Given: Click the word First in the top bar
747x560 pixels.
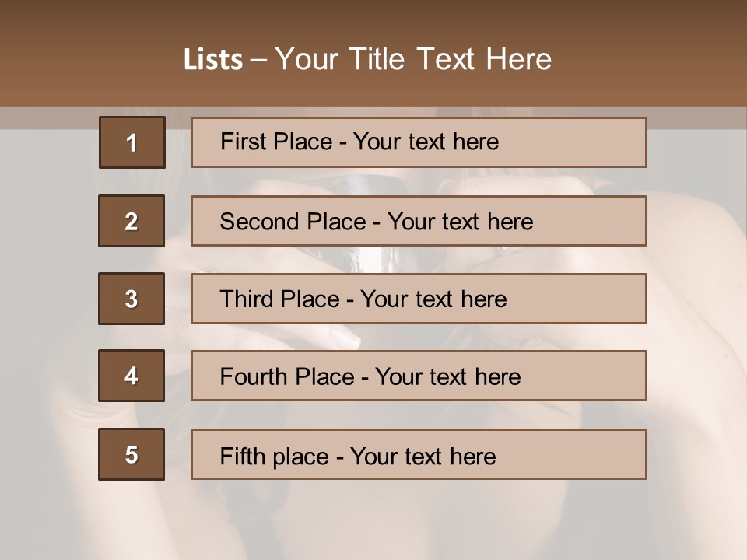Looking at the screenshot, I should pos(244,142).
